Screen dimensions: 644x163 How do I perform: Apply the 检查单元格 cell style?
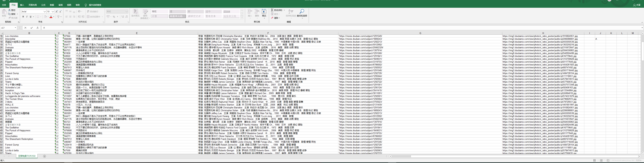click(x=177, y=16)
